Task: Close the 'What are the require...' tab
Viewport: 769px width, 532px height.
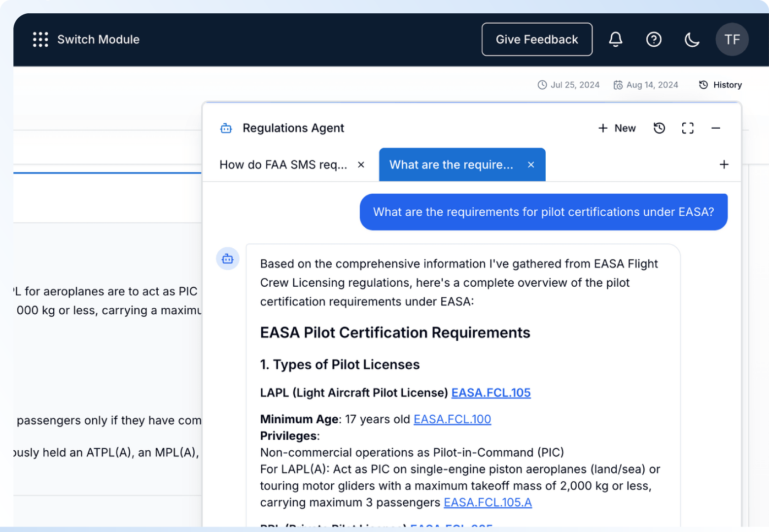Action: 531,165
